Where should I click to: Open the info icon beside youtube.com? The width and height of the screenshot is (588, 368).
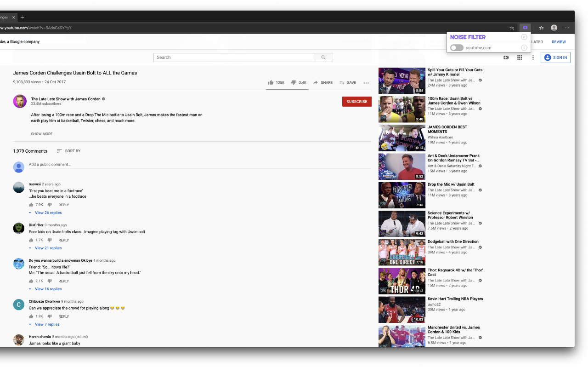click(524, 48)
